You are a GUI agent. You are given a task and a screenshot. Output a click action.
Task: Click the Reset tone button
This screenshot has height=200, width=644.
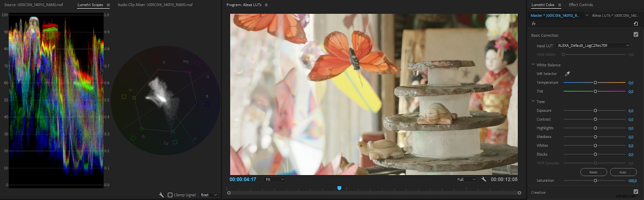click(x=593, y=172)
